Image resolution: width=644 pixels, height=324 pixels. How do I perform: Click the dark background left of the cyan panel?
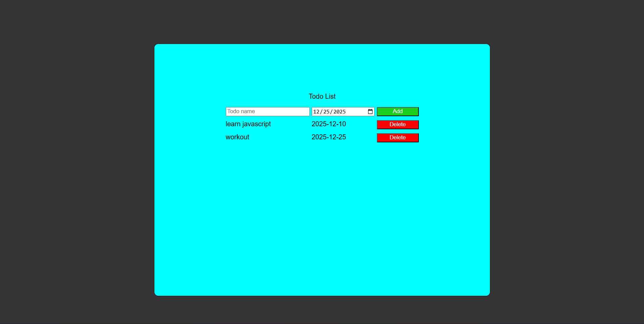click(77, 168)
